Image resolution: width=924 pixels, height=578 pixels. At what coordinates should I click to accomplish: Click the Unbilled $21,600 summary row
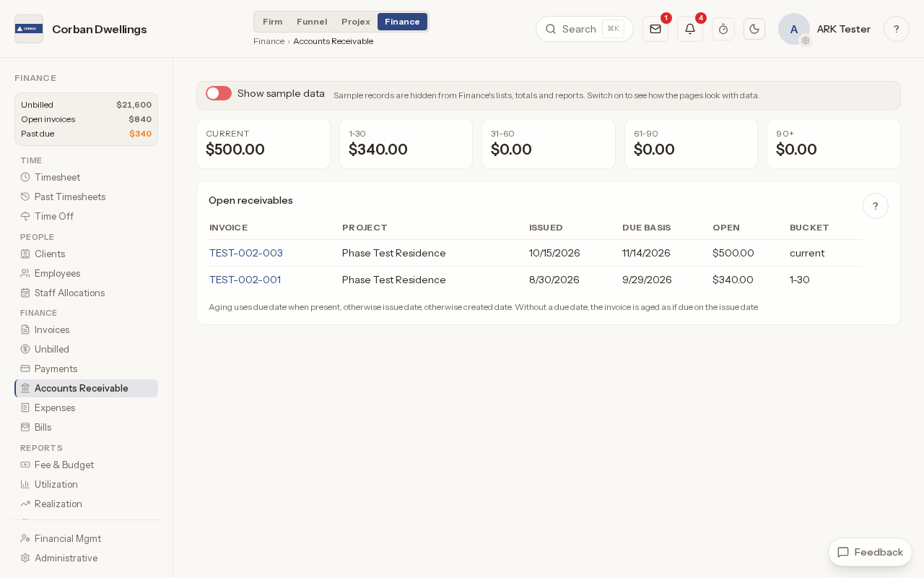pos(86,105)
